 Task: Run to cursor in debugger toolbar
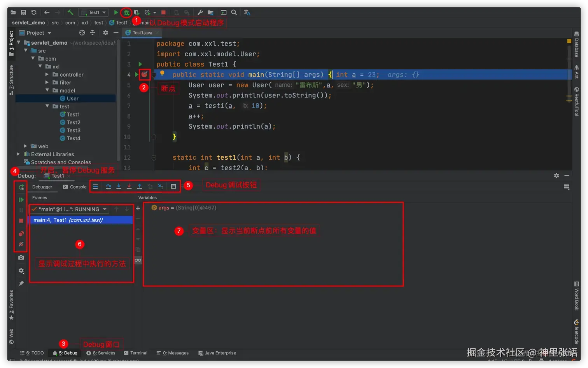[160, 187]
